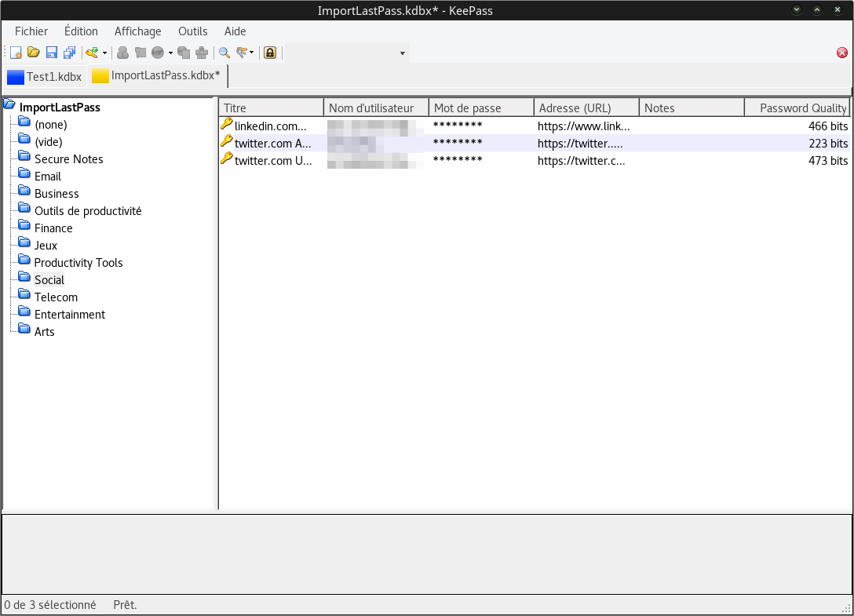
Task: Click the linkedin.com entry key icon
Action: pyautogui.click(x=227, y=124)
